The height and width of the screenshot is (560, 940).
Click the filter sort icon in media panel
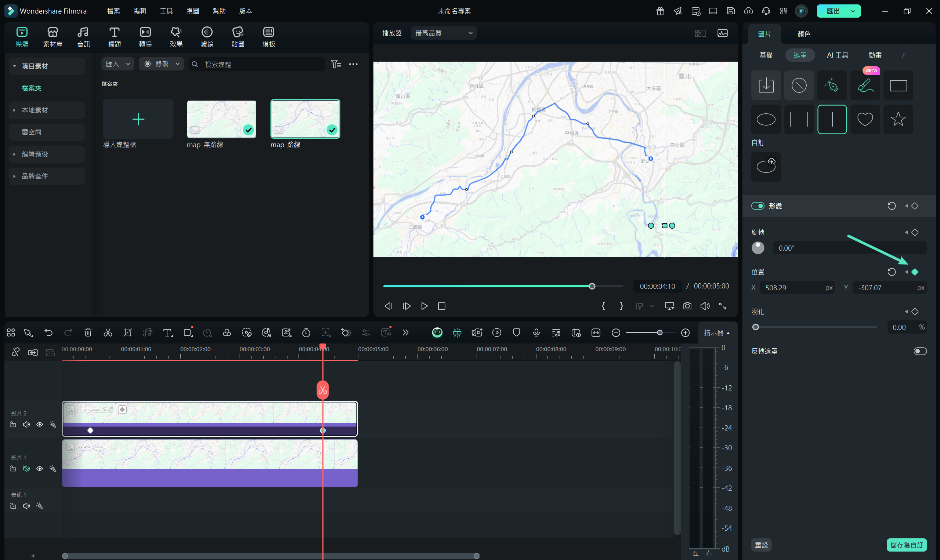[x=336, y=64]
